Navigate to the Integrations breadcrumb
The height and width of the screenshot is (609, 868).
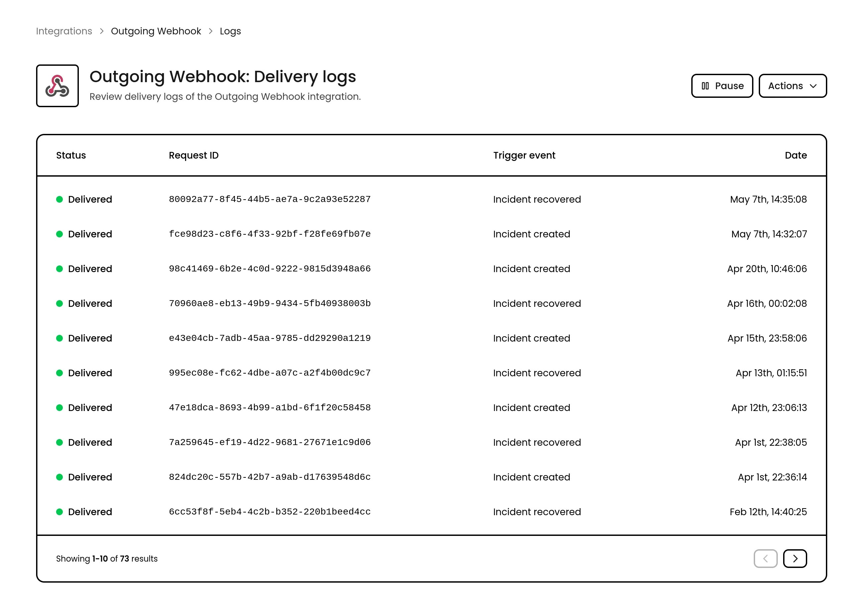point(64,31)
